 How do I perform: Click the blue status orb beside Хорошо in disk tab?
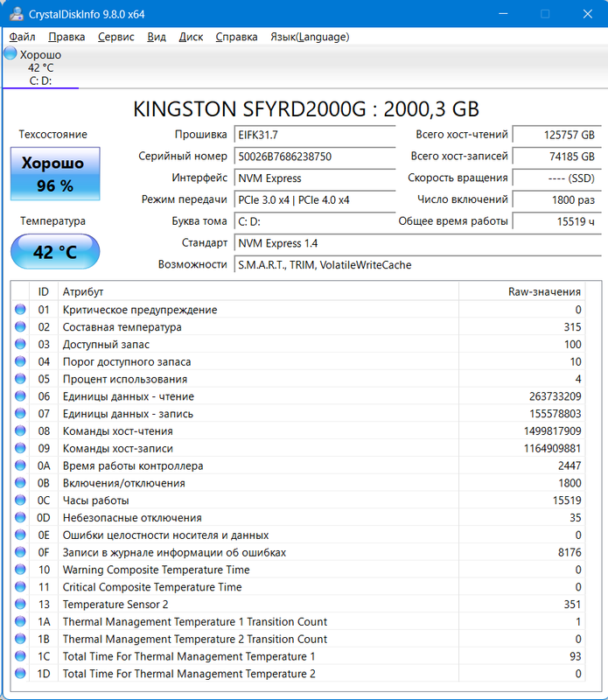click(x=10, y=53)
